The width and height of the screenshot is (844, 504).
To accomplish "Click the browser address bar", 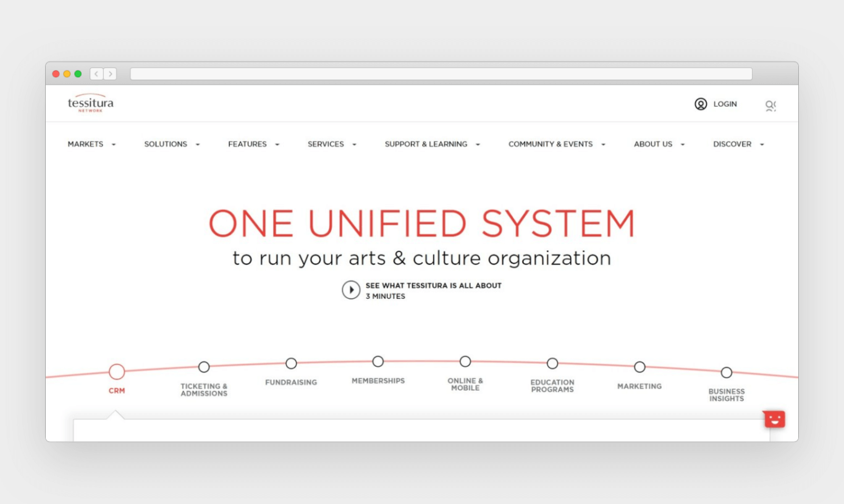I will coord(441,74).
